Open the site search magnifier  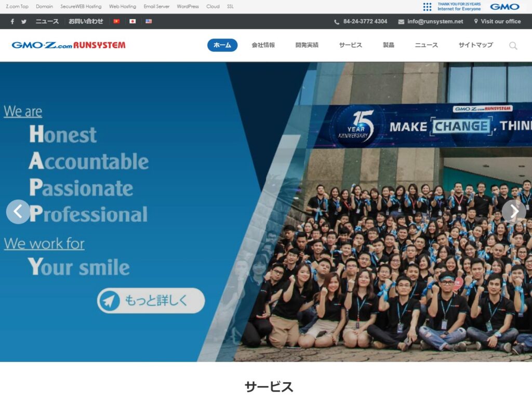[x=513, y=46]
